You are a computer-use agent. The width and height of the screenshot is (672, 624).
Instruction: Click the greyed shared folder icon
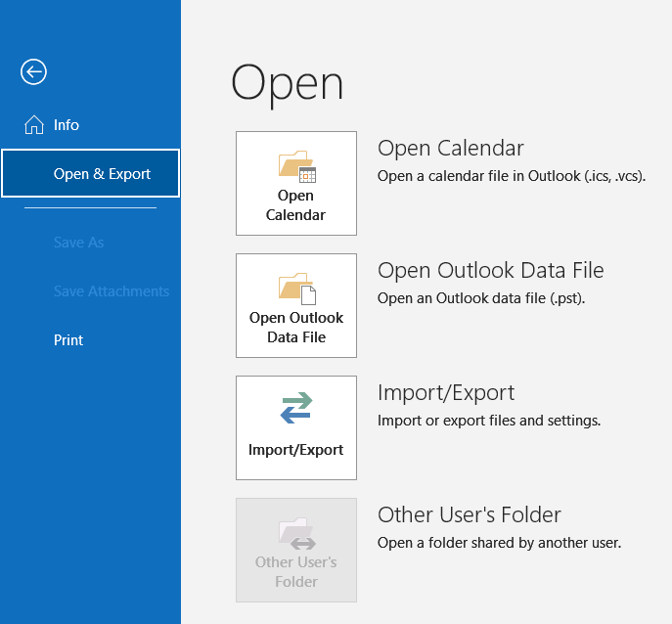point(296,534)
